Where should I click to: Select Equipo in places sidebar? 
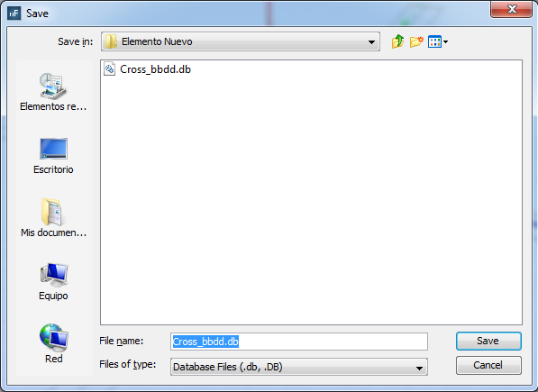coord(53,281)
